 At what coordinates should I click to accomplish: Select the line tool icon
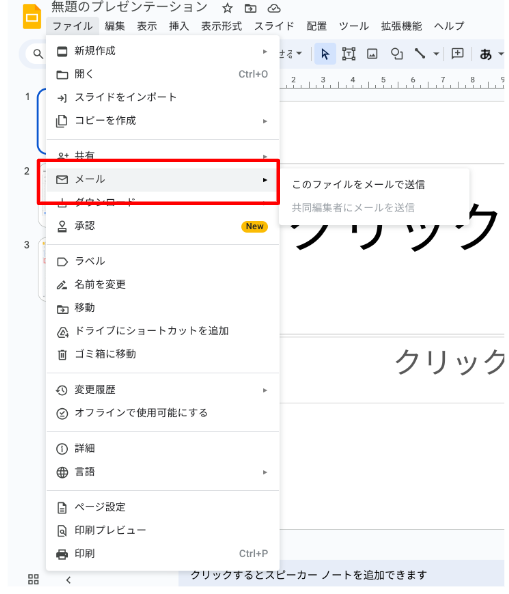420,53
